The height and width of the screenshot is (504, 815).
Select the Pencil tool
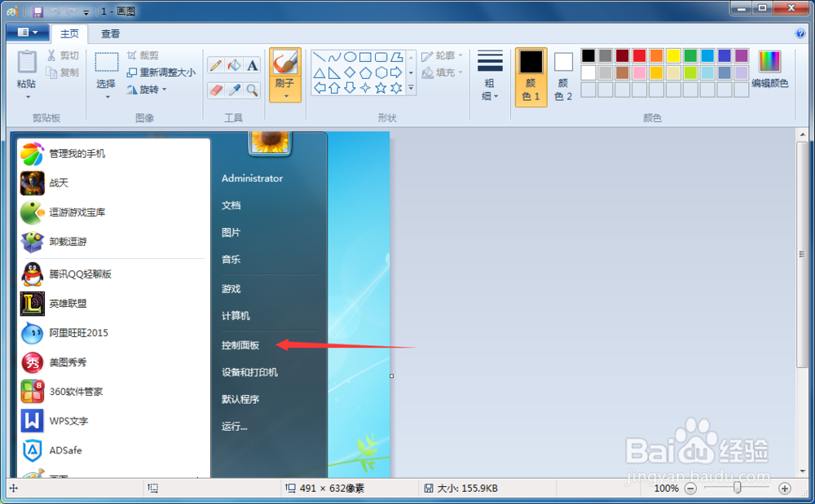tap(216, 65)
